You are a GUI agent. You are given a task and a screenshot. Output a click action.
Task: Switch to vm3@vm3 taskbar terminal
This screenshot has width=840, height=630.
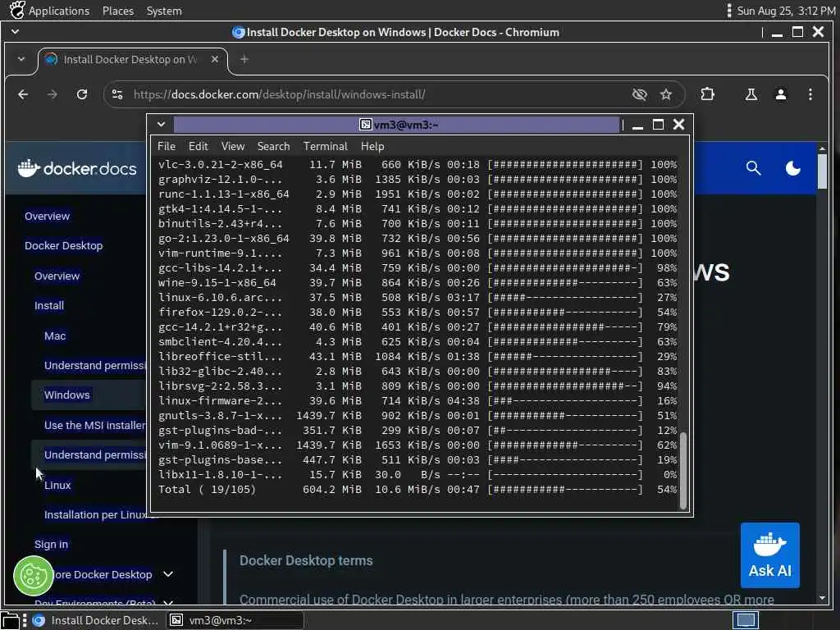235,620
